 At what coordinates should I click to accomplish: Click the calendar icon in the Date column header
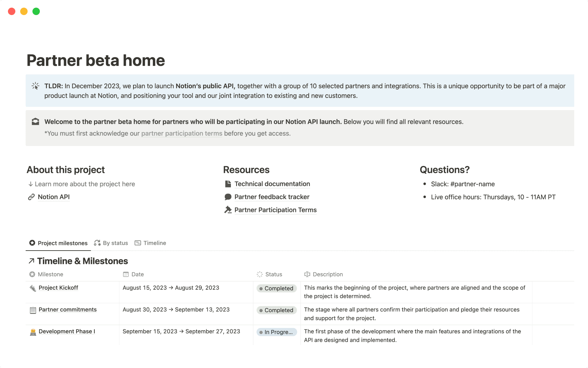(126, 274)
